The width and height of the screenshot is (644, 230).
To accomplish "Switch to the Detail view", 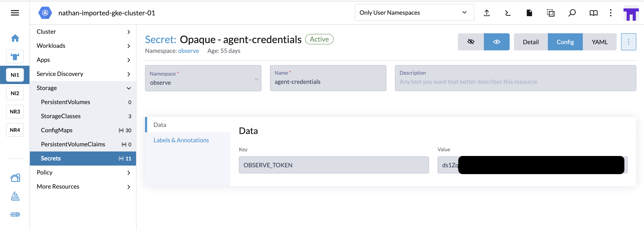I will [x=531, y=42].
